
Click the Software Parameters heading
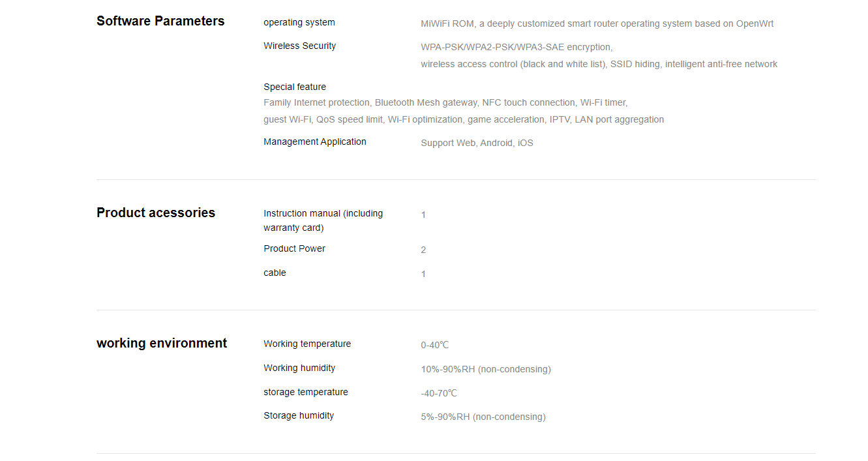160,21
